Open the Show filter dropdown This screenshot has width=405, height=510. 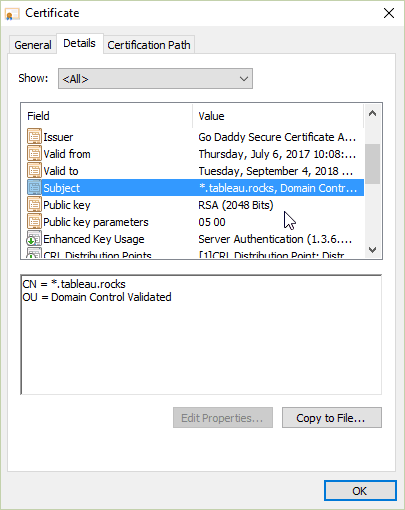pos(155,79)
